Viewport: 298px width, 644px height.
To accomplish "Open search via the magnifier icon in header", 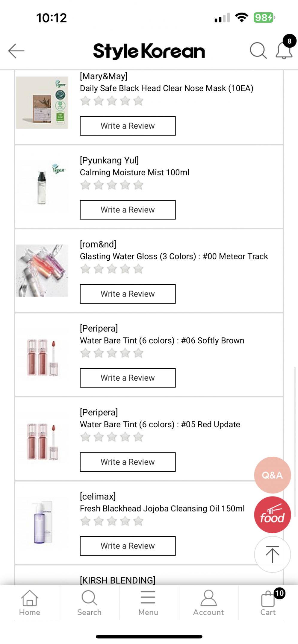I will coord(258,51).
